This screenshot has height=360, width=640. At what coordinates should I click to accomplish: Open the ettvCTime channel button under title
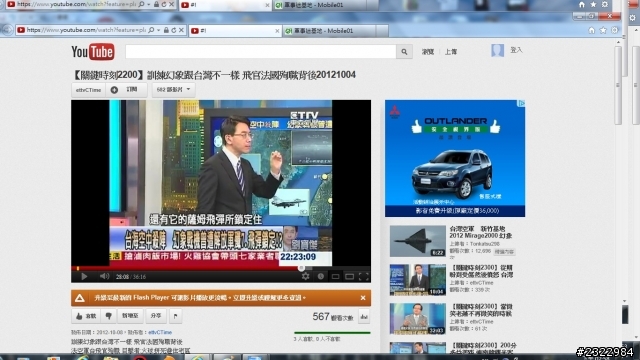[89, 90]
